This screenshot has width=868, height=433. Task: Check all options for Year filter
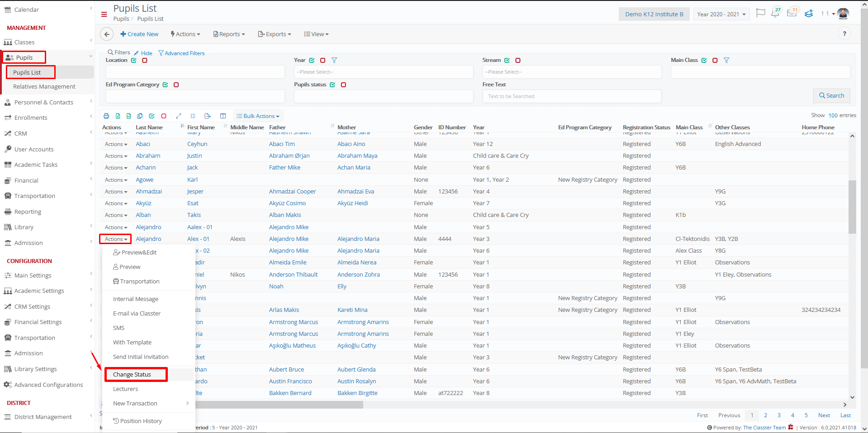[312, 60]
